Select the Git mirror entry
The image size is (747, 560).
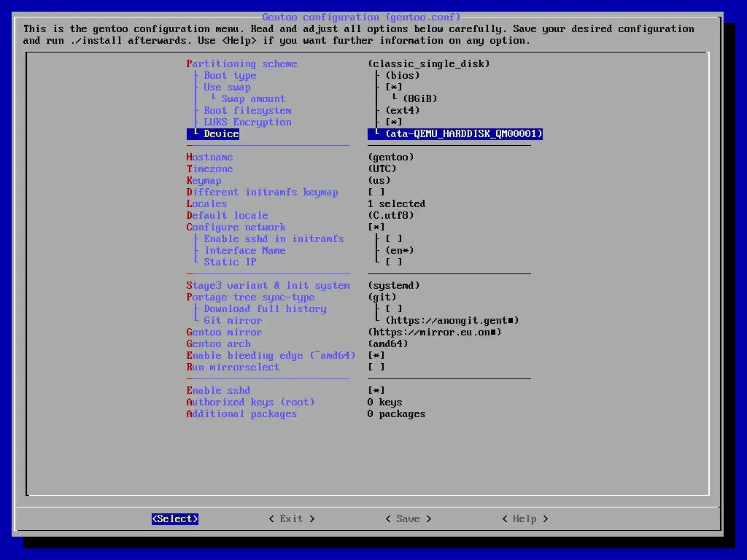pyautogui.click(x=233, y=321)
